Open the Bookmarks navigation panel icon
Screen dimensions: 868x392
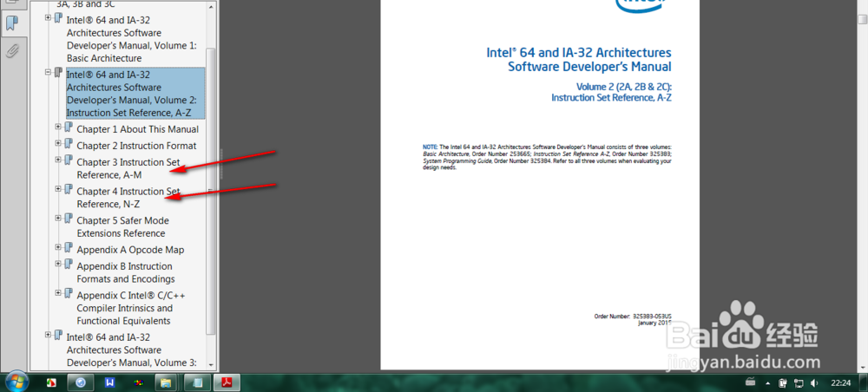click(x=12, y=23)
